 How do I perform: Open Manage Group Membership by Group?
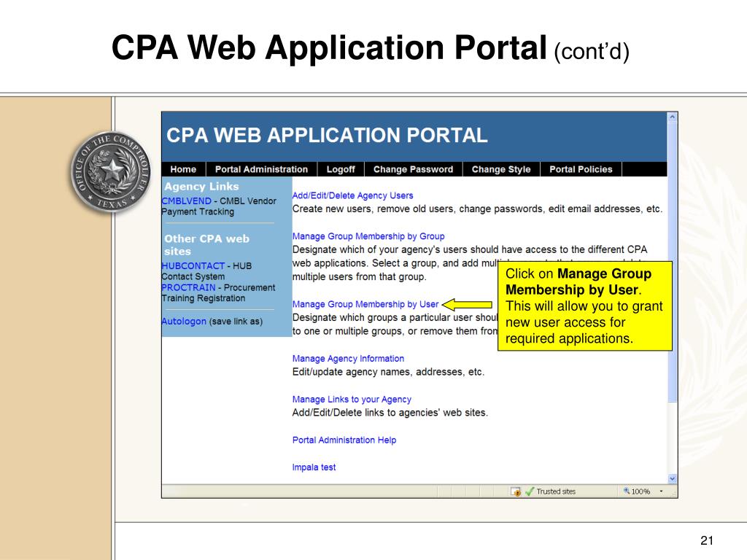[x=368, y=236]
